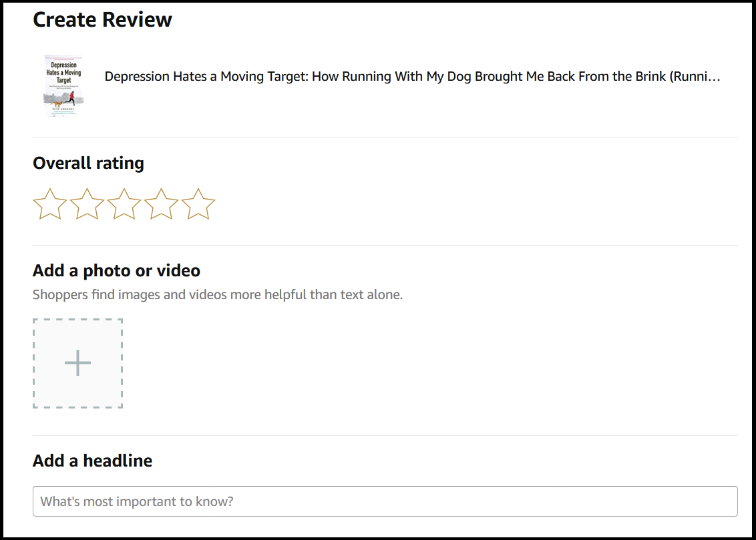756x540 pixels.
Task: Click the text about shoppers finding images helpful
Action: click(x=216, y=294)
